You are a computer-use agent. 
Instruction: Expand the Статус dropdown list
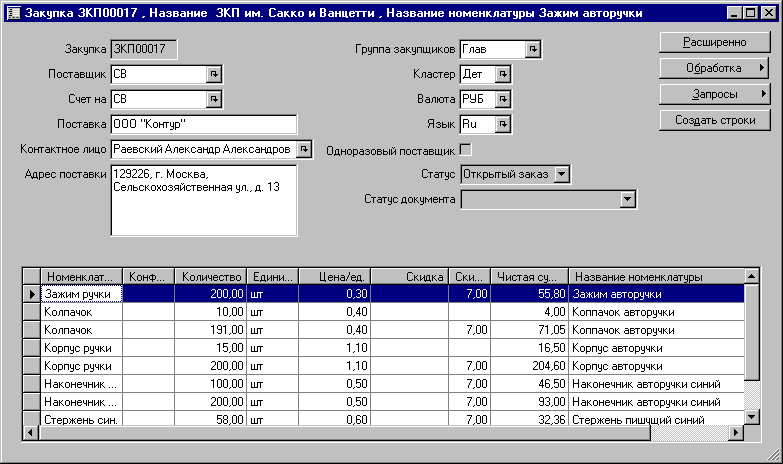click(561, 174)
